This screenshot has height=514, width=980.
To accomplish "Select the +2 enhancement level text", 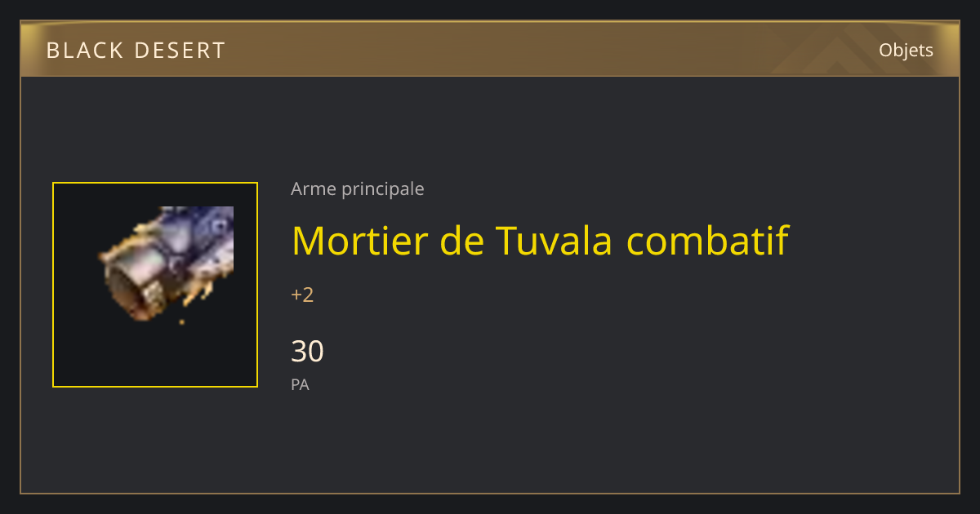I will tap(302, 295).
